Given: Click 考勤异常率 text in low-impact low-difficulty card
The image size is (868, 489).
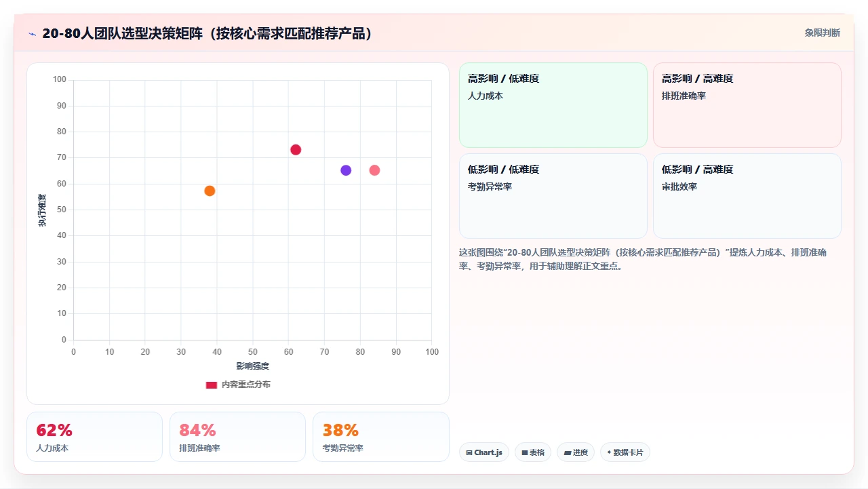Looking at the screenshot, I should click(x=490, y=187).
